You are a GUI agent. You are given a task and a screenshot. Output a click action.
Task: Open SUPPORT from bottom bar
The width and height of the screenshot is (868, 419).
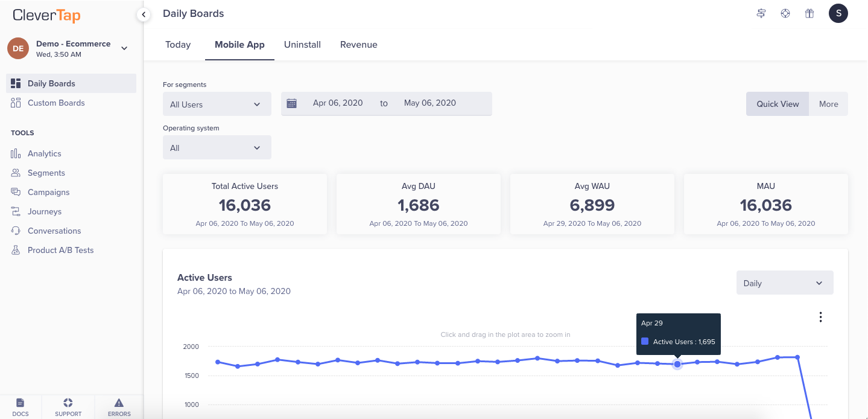pos(68,407)
